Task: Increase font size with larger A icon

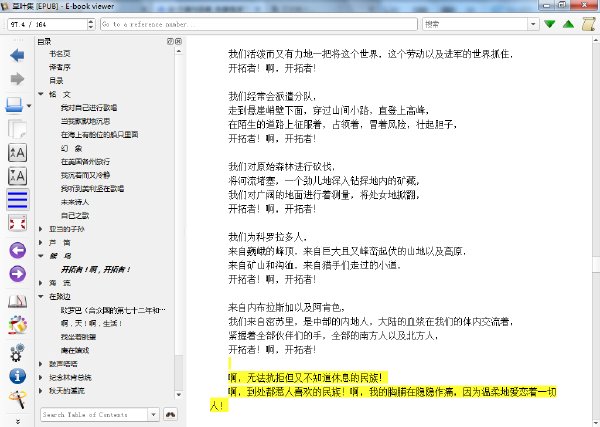Action: tap(17, 153)
